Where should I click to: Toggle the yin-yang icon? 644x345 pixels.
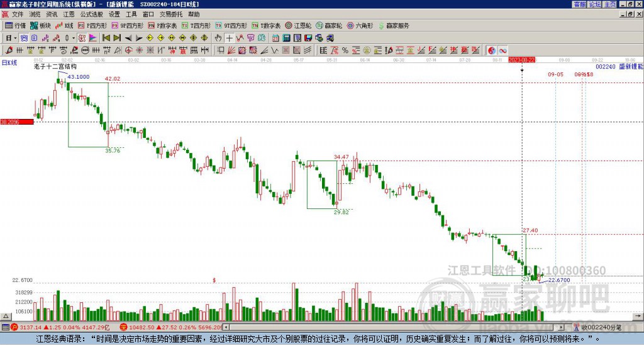[x=492, y=50]
